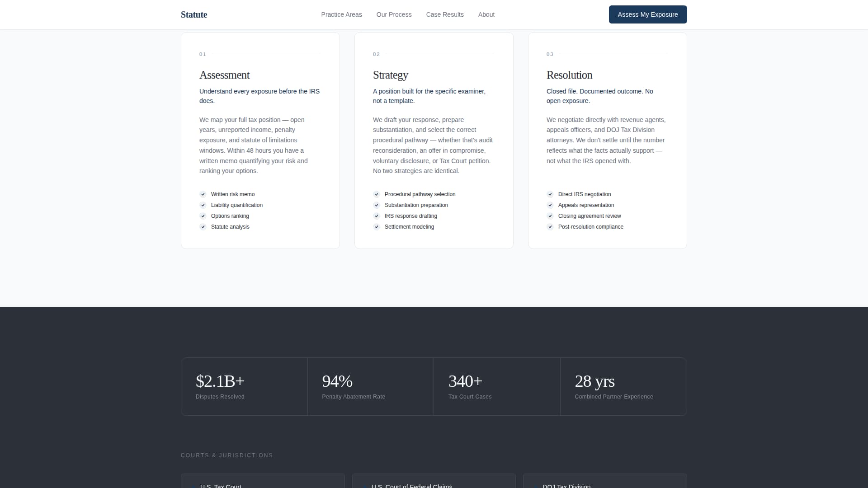Click the checkmark beside "Statute analysis"
The width and height of the screenshot is (868, 488).
pyautogui.click(x=203, y=227)
